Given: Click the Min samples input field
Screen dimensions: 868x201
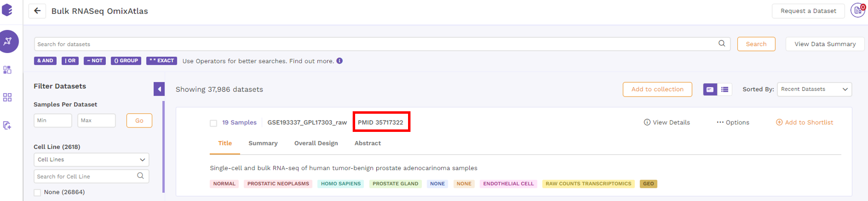Looking at the screenshot, I should click(53, 121).
